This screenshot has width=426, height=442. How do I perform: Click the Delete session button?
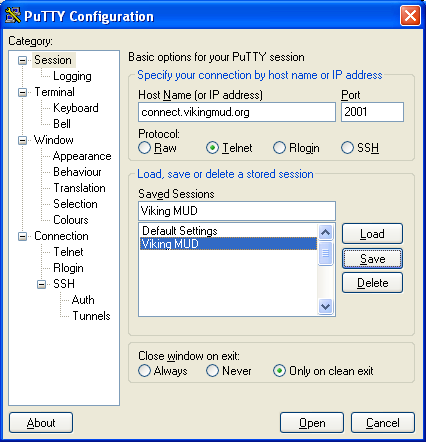pyautogui.click(x=372, y=283)
